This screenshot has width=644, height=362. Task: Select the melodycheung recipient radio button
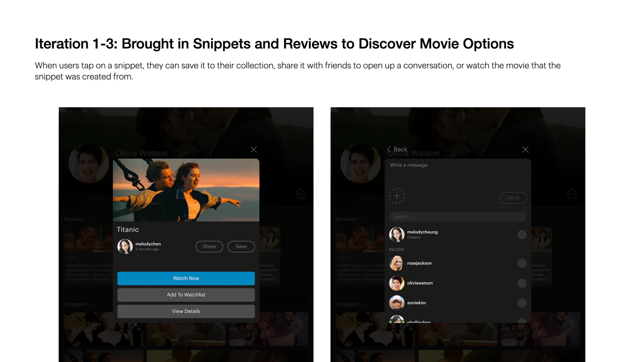pyautogui.click(x=522, y=235)
